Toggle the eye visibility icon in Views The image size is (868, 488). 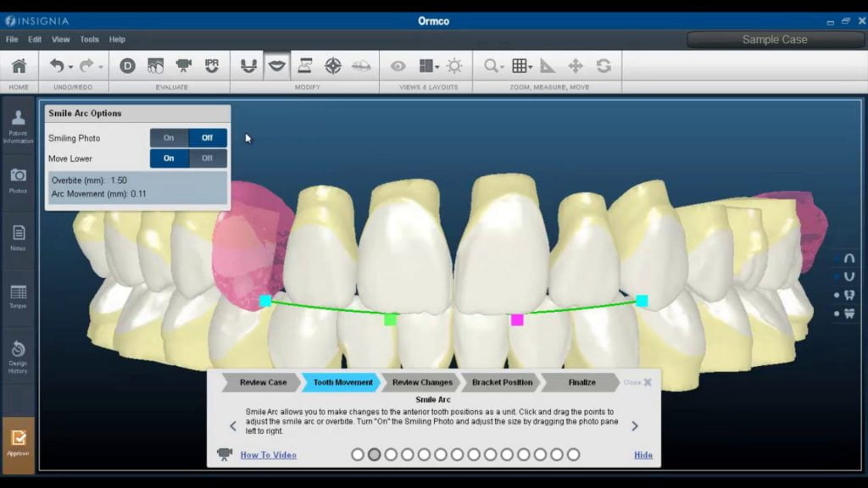[x=397, y=66]
